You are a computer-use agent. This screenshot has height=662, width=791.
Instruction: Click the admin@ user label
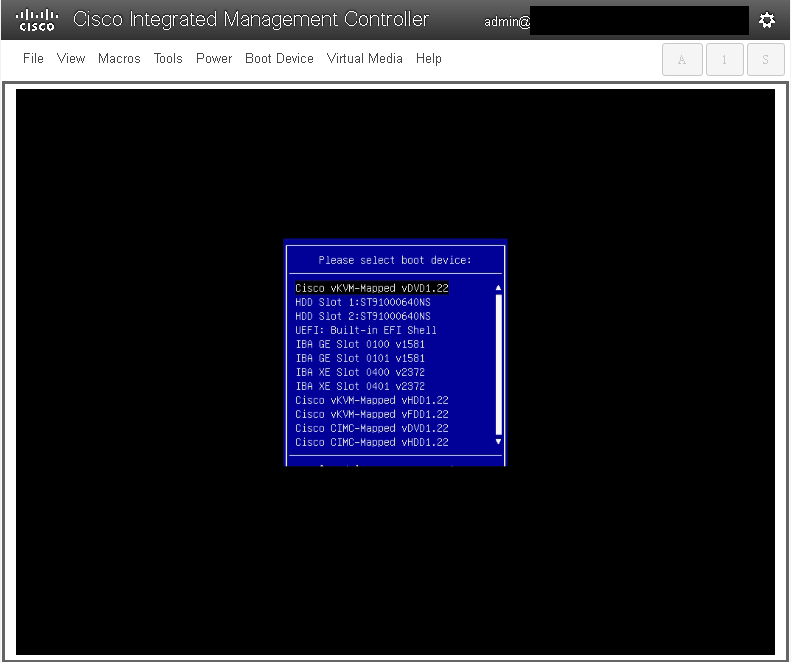pos(507,22)
